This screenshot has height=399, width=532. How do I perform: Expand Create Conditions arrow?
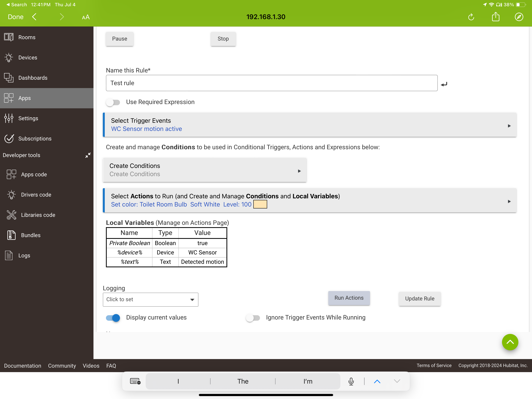point(299,171)
